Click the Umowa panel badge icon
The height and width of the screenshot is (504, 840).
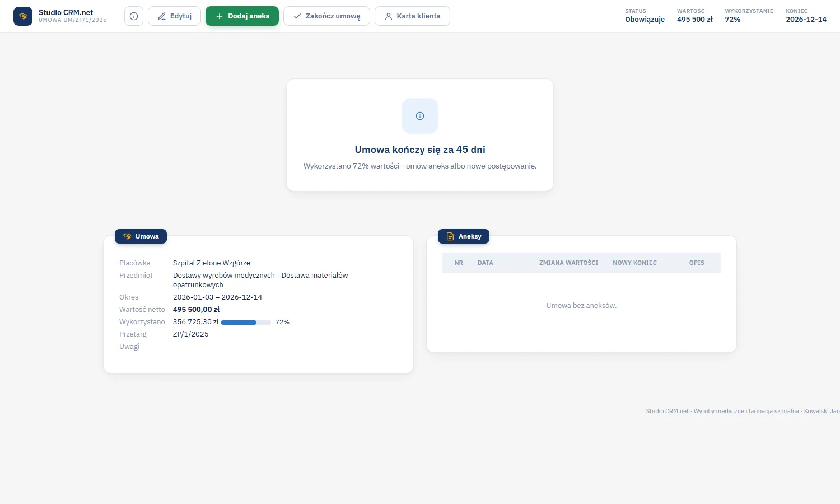click(127, 236)
